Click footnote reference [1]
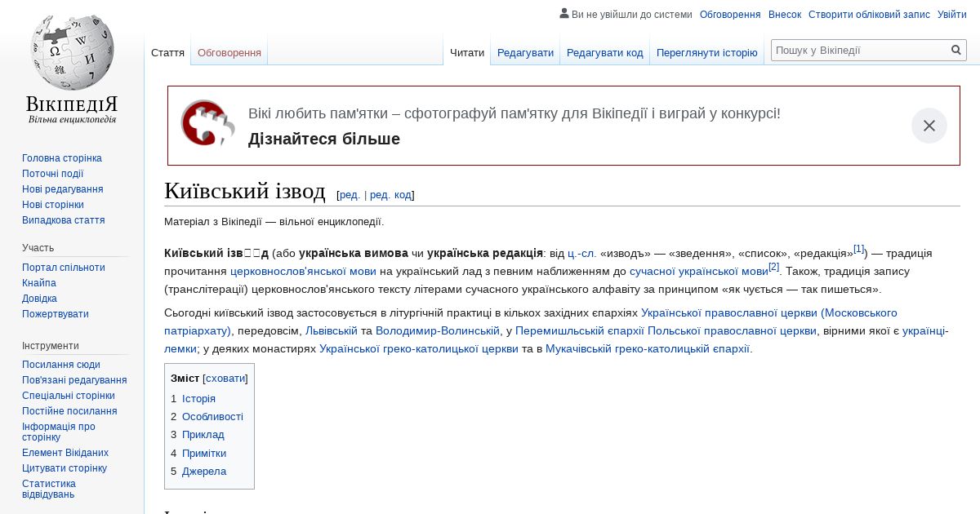The image size is (980, 514). click(x=858, y=249)
